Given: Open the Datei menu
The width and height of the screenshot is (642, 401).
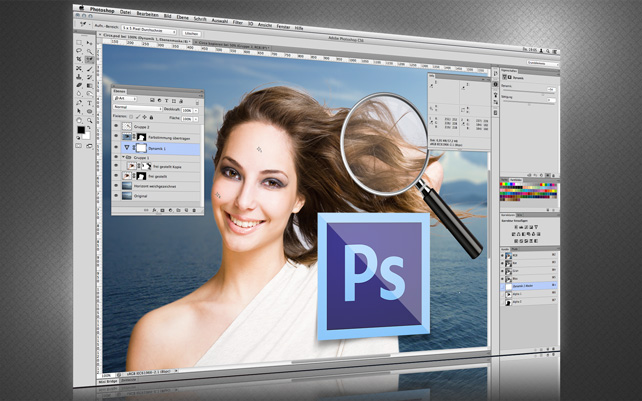Looking at the screenshot, I should point(125,12).
